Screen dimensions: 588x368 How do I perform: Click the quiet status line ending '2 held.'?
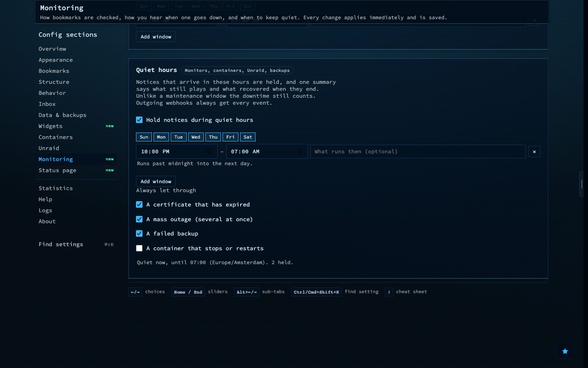pyautogui.click(x=215, y=263)
